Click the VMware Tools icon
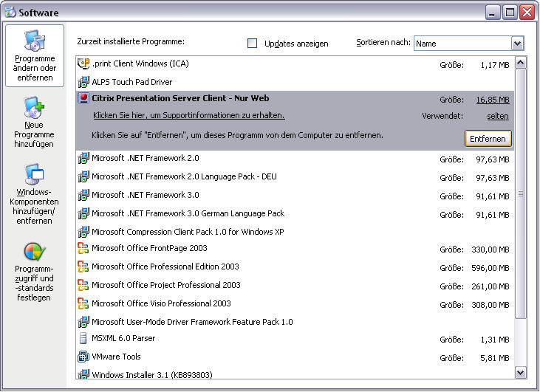 (x=83, y=357)
